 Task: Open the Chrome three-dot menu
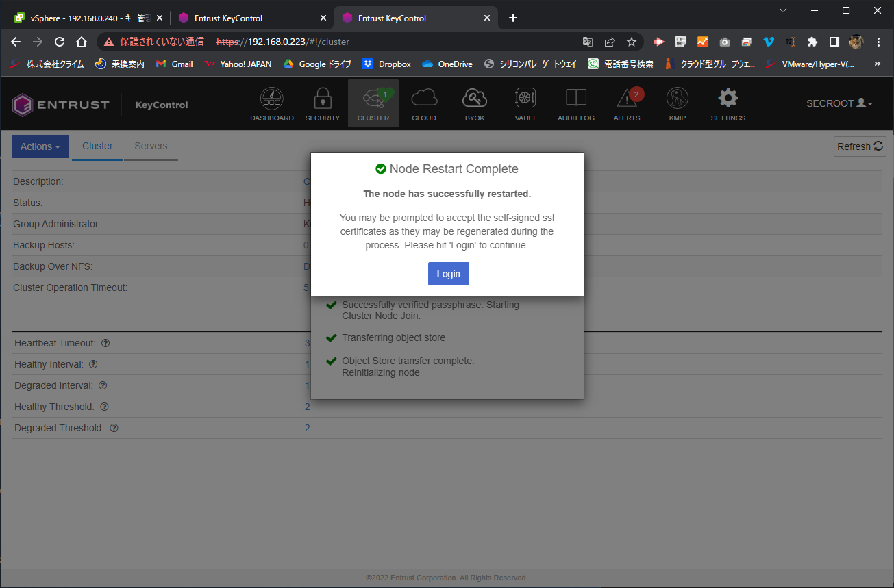click(x=878, y=42)
